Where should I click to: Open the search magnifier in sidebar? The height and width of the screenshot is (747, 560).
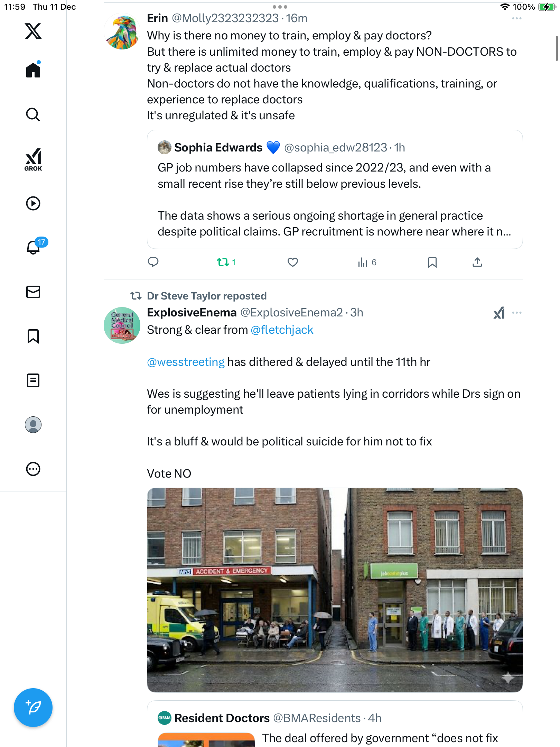point(33,114)
